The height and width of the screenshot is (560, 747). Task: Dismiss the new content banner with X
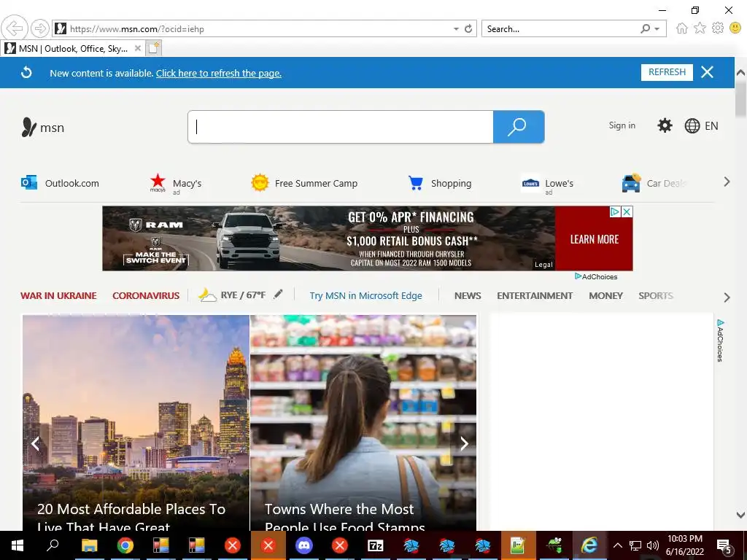(707, 72)
